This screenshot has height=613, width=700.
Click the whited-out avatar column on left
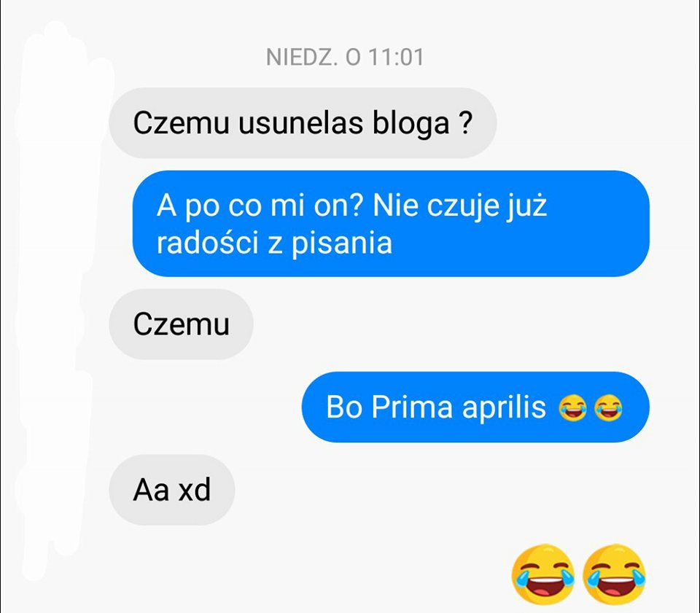[58, 303]
